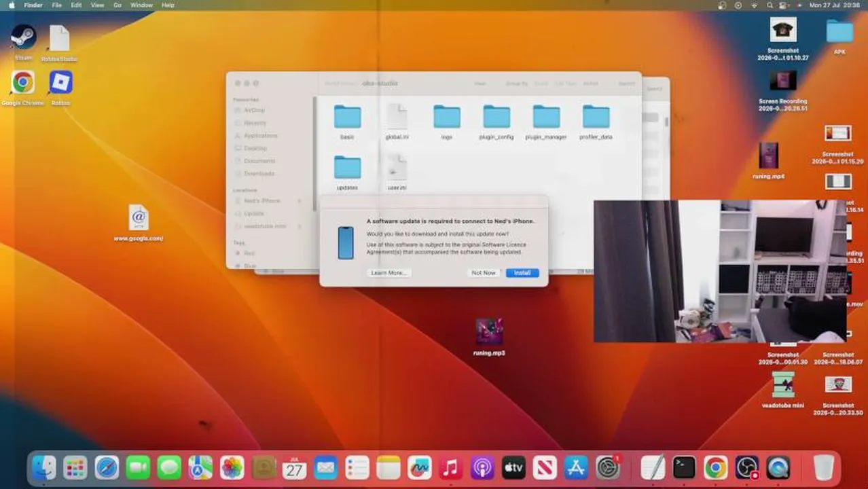868x489 pixels.
Task: Open System Settings from the Dock
Action: 608,467
